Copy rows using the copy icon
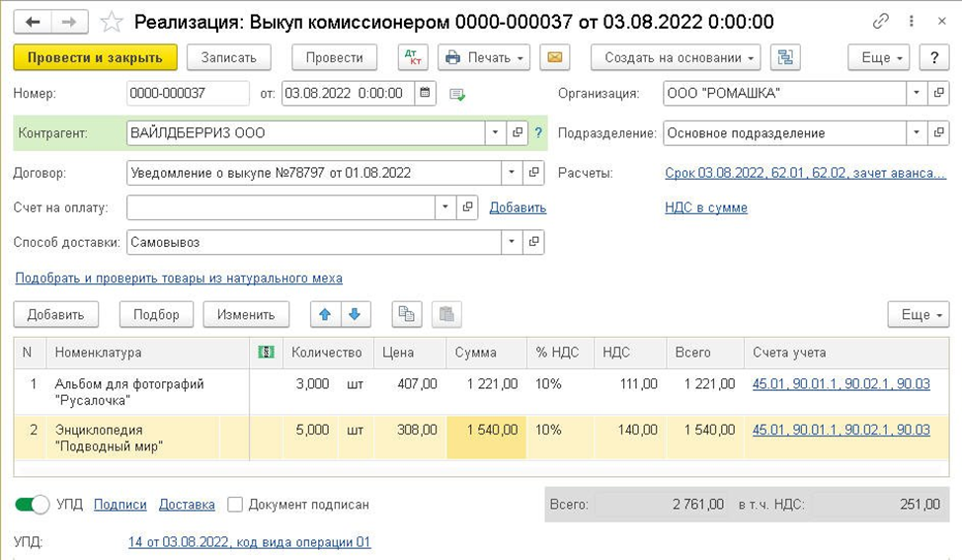This screenshot has width=962, height=560. pyautogui.click(x=406, y=314)
